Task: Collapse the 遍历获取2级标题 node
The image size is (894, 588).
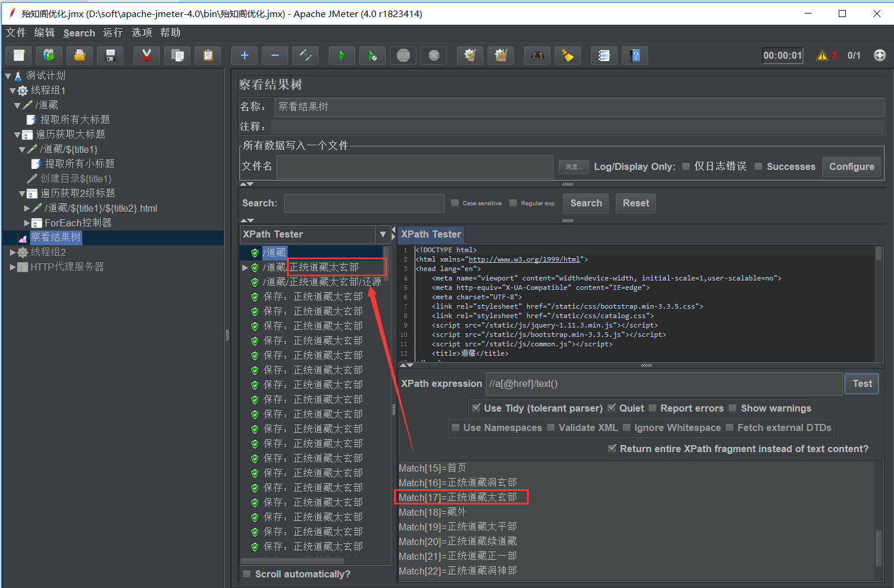Action: tap(22, 193)
